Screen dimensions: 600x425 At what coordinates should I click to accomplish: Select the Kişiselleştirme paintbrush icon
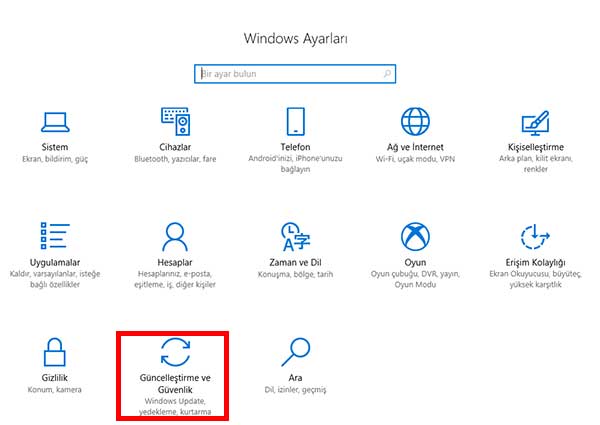pos(535,123)
